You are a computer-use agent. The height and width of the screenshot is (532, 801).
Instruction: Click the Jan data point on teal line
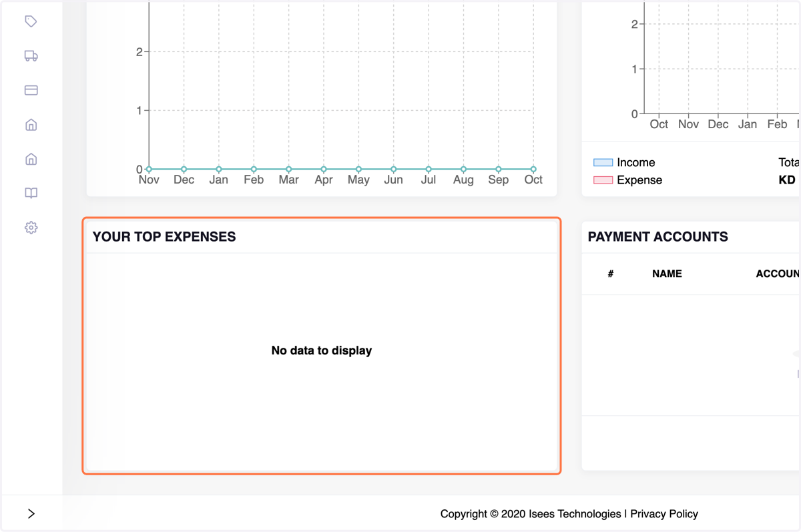[x=219, y=170]
